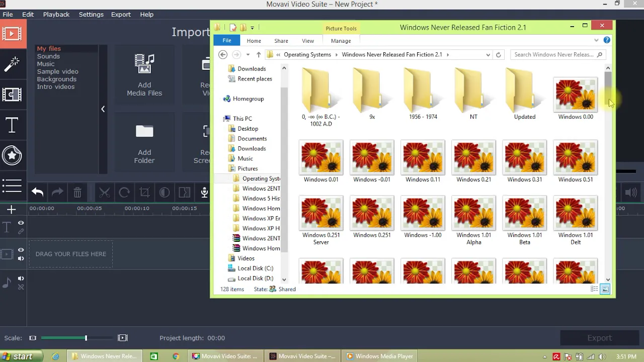The height and width of the screenshot is (362, 644).
Task: Select Intro videos category
Action: 56,86
